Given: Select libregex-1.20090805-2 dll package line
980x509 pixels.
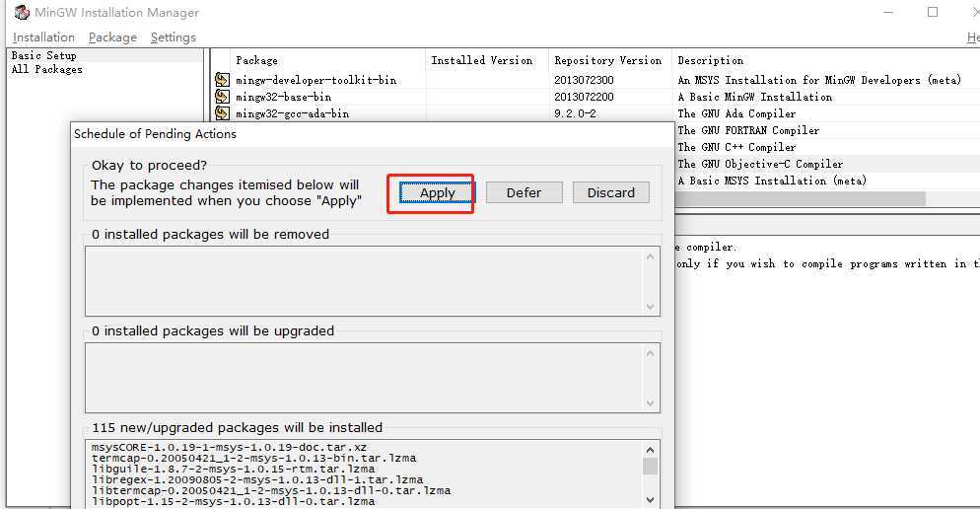Looking at the screenshot, I should (257, 479).
